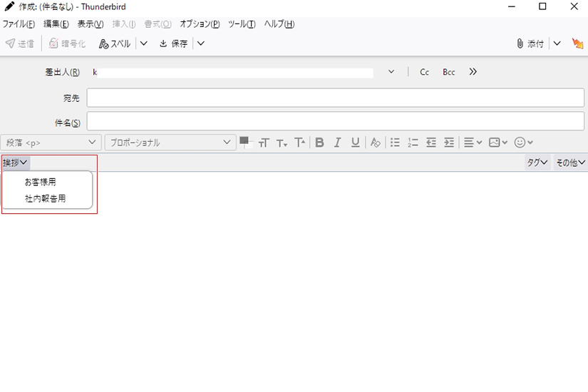Viewport: 588px width, 392px height.
Task: Add a Bcc recipient field
Action: (448, 72)
